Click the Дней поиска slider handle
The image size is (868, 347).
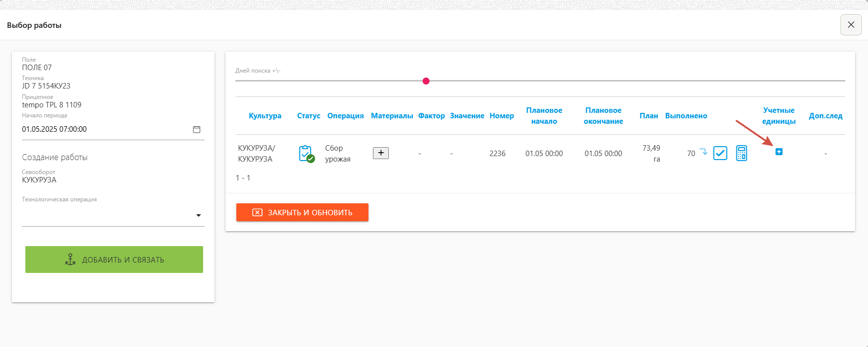[x=426, y=81]
